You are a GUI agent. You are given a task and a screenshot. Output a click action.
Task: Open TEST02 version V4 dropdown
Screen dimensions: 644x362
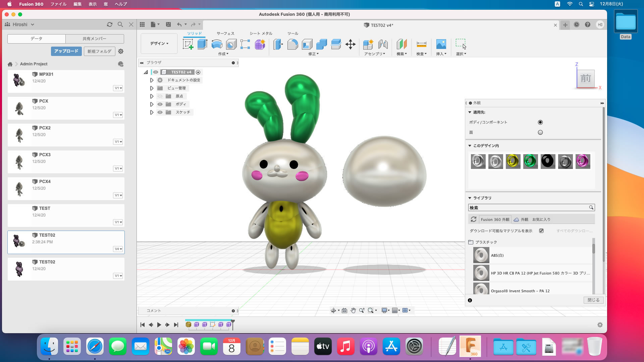[x=118, y=249]
